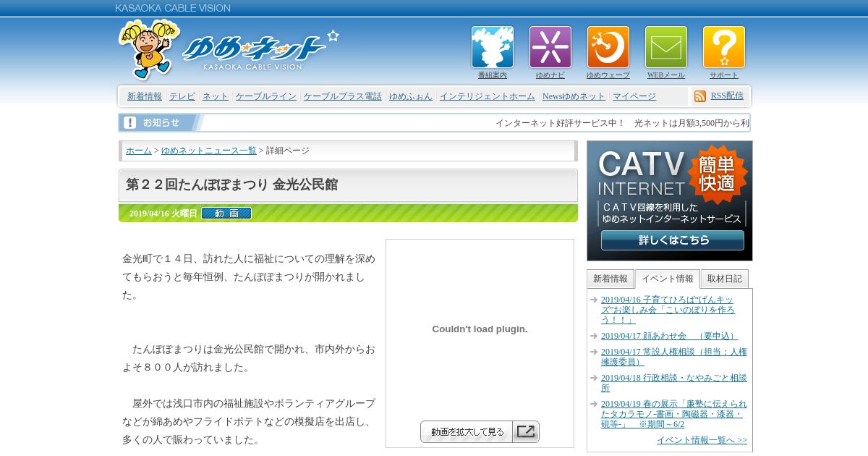Open the 2019/04/18 行政相談 event link

click(x=674, y=383)
